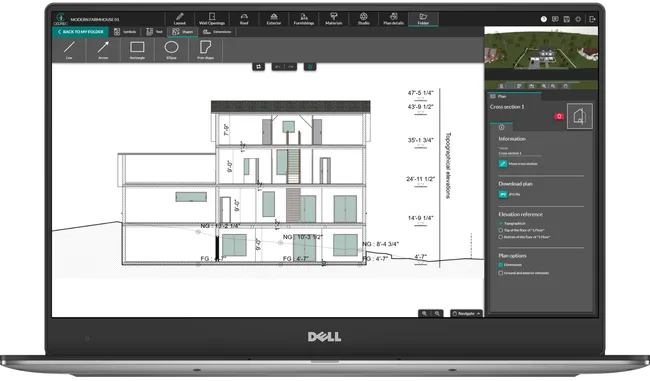Image resolution: width=650 pixels, height=381 pixels.
Task: Click the 24'-11 1/2" elevation label
Action: (x=420, y=179)
